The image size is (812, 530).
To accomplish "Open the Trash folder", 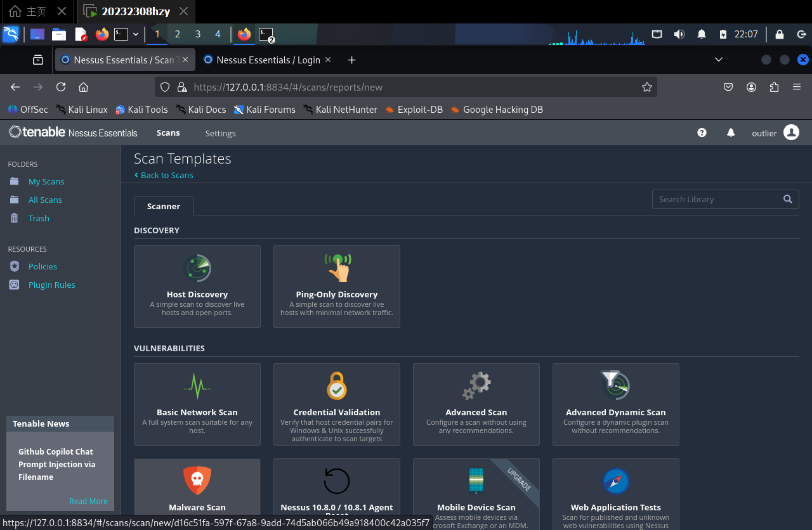I will (39, 218).
